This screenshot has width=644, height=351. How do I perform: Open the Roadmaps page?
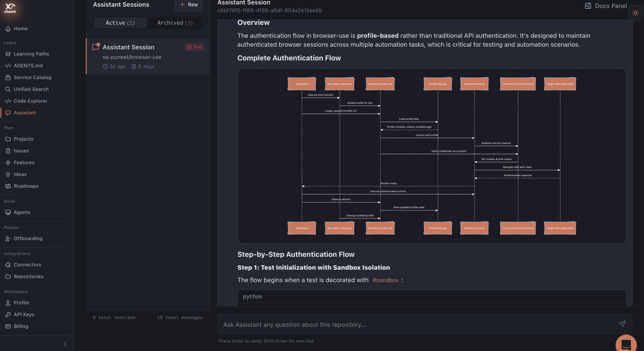26,186
